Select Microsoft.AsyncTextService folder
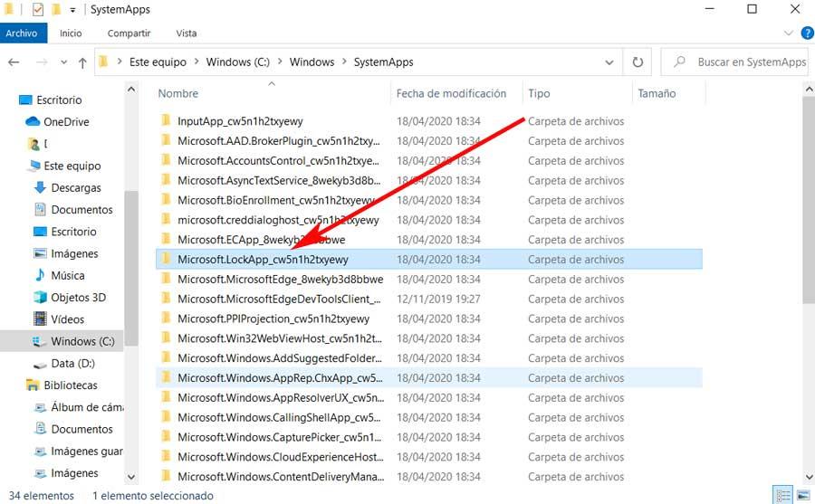The image size is (815, 504). click(429, 180)
